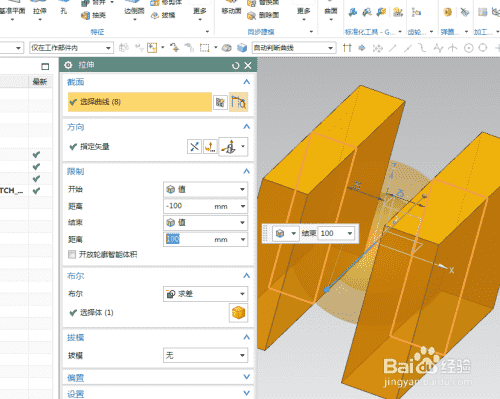The height and width of the screenshot is (399, 500).
Task: Click the 同步建模 group label
Action: (261, 32)
